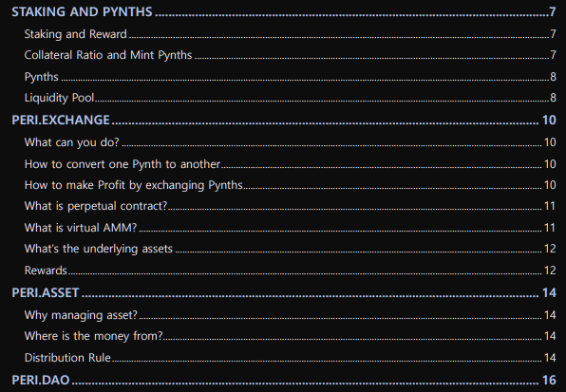Open What's the underlying assets entry
566x392 pixels.
[x=98, y=249]
